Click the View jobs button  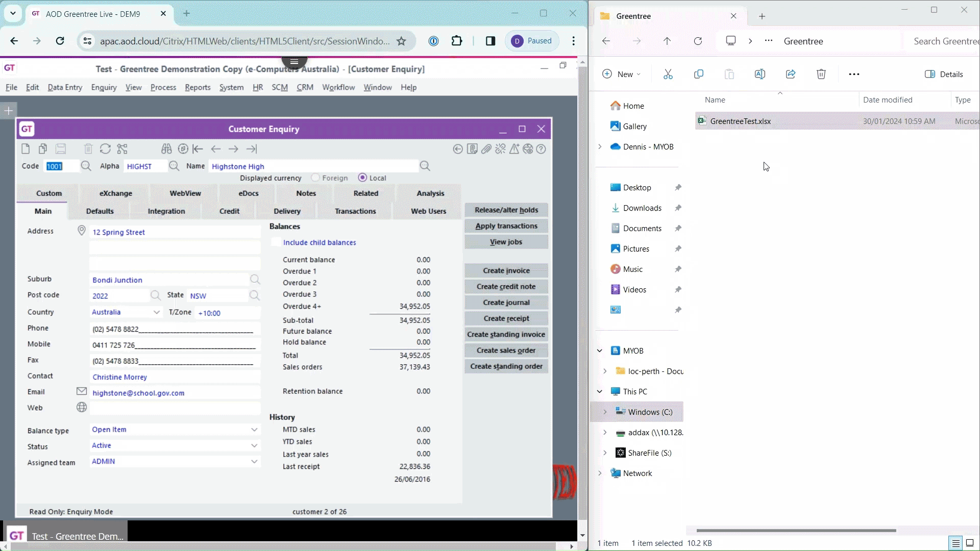[506, 242]
